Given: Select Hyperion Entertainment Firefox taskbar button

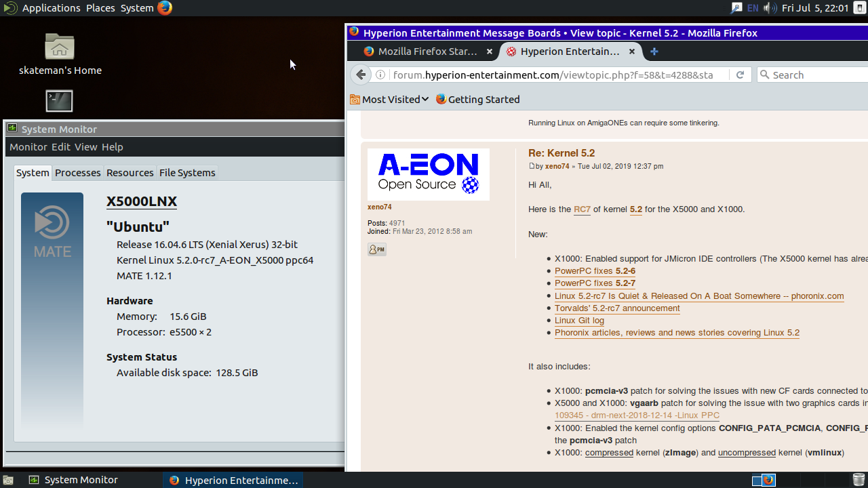Looking at the screenshot, I should point(233,480).
